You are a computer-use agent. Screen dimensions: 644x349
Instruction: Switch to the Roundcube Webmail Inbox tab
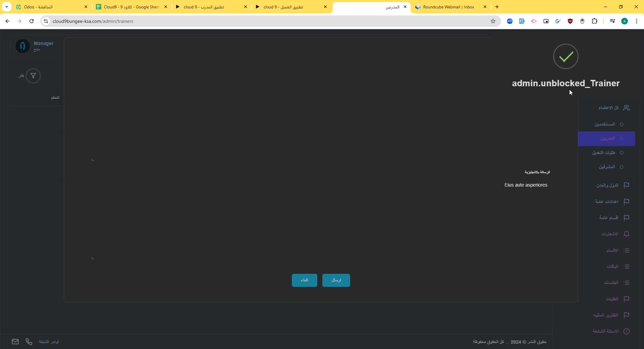(448, 7)
